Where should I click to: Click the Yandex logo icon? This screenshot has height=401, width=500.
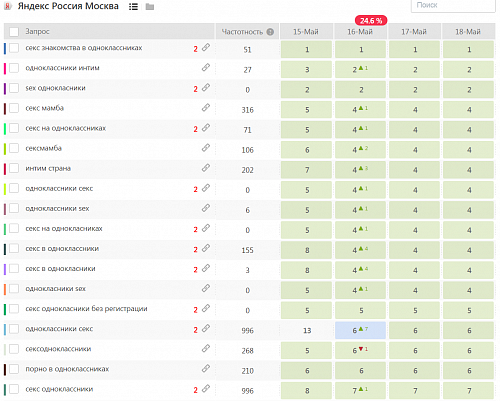point(8,6)
